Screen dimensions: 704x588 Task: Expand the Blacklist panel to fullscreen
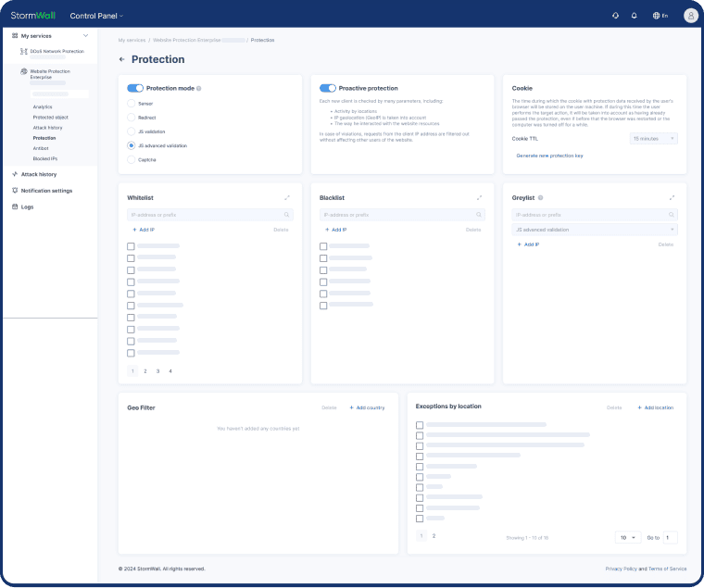coord(479,197)
